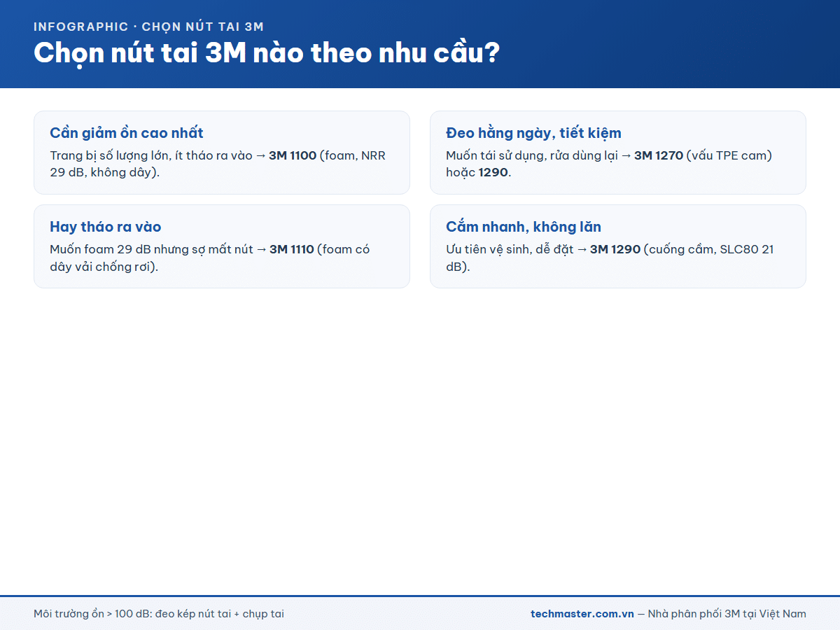
Task: Select the heading 'Đeo hằng ngày, tiết kiệm'
Action: tap(533, 133)
